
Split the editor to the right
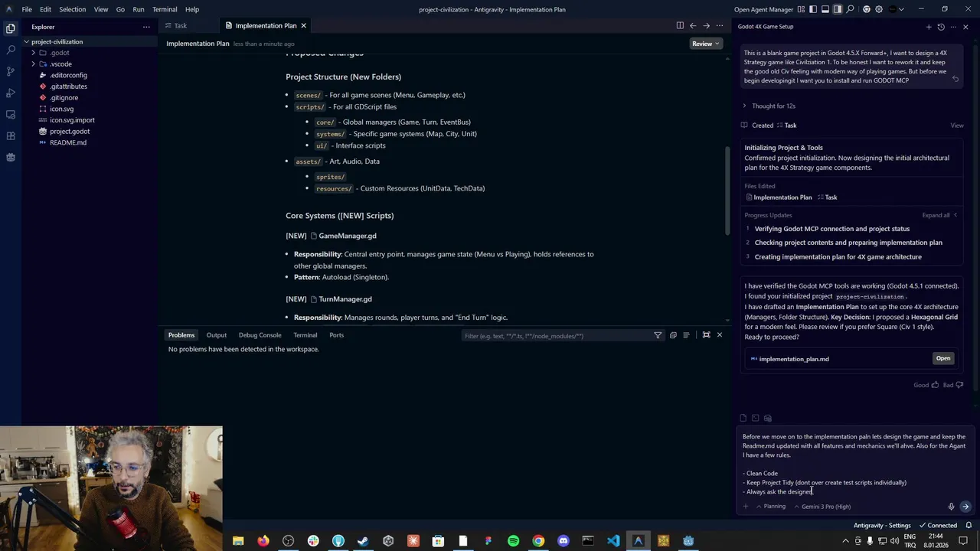(680, 25)
